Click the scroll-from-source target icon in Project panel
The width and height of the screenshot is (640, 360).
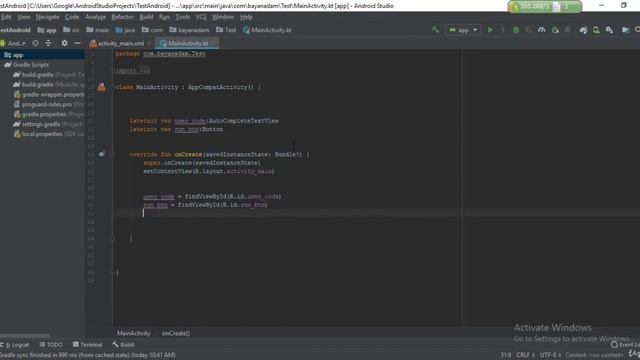(x=36, y=43)
